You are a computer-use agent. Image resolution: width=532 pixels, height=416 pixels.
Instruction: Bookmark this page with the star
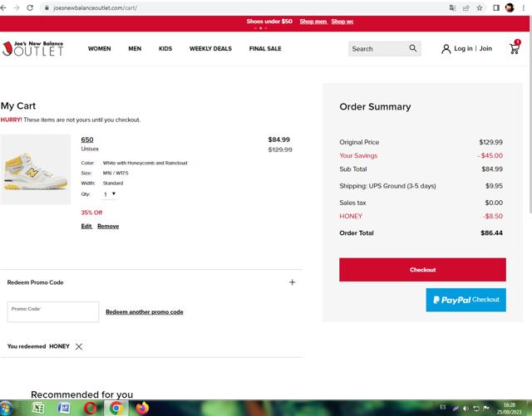tap(480, 7)
